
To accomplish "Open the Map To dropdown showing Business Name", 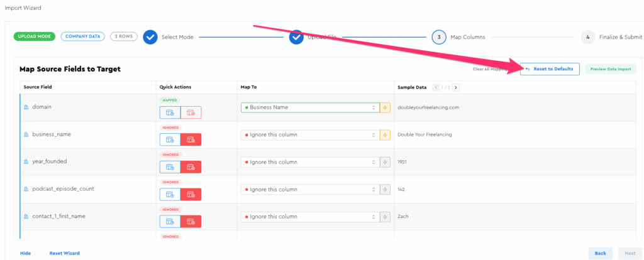I will [x=309, y=107].
